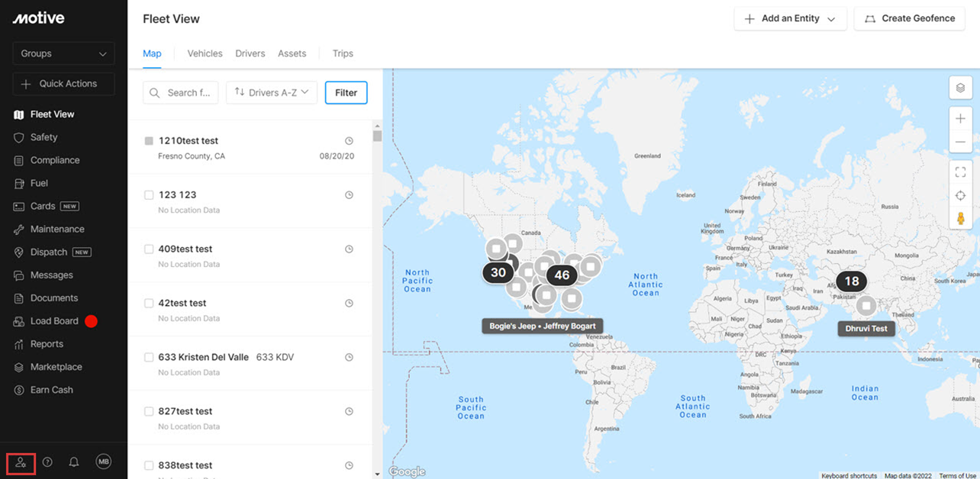Click the driver search field
The height and width of the screenshot is (479, 980).
tap(180, 92)
